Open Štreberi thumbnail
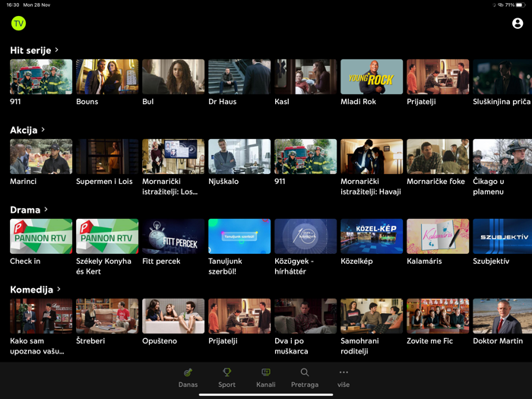Viewport: 532px width, 399px height. [107, 316]
